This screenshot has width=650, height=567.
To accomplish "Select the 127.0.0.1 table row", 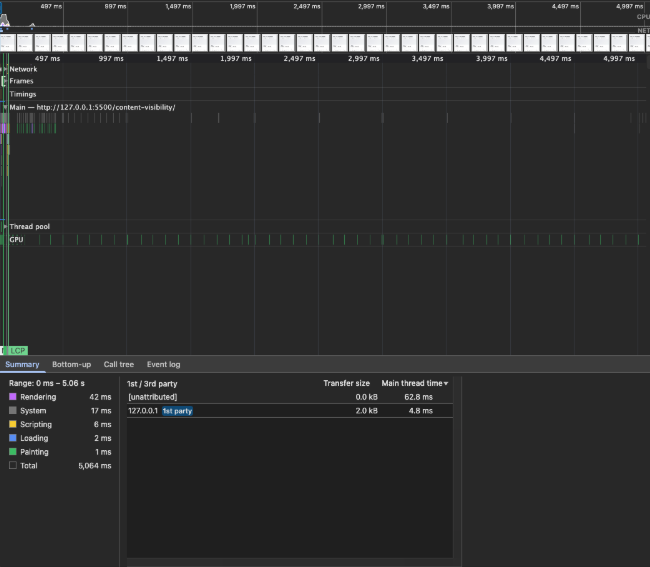I will coord(290,411).
